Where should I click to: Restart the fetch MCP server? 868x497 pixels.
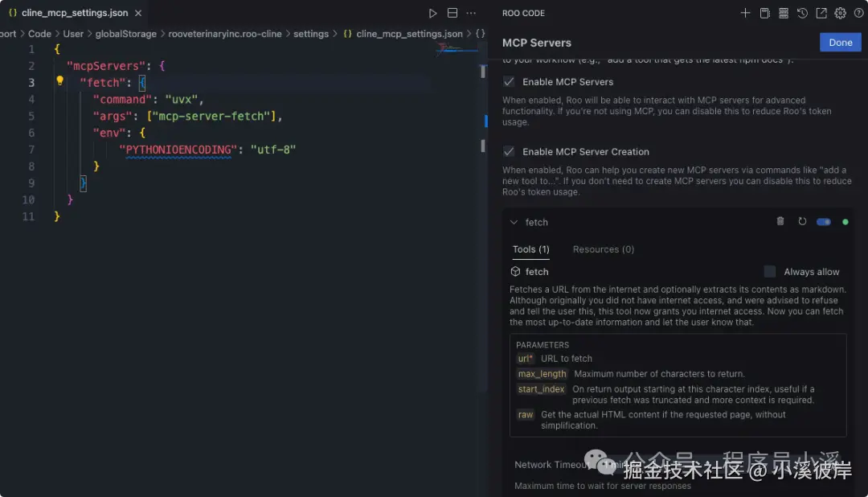(x=801, y=221)
